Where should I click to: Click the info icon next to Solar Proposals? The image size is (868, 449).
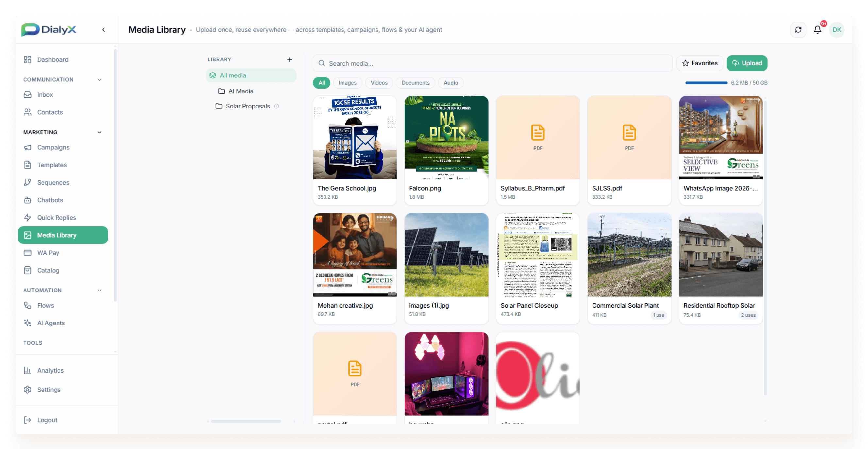pos(276,106)
